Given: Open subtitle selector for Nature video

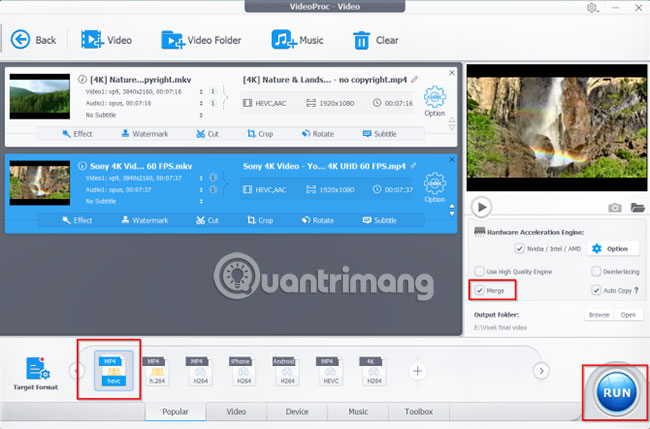Looking at the screenshot, I should (201, 115).
